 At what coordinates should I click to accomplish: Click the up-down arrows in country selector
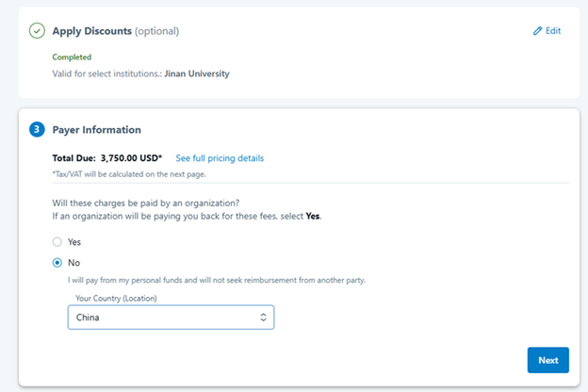tap(263, 318)
